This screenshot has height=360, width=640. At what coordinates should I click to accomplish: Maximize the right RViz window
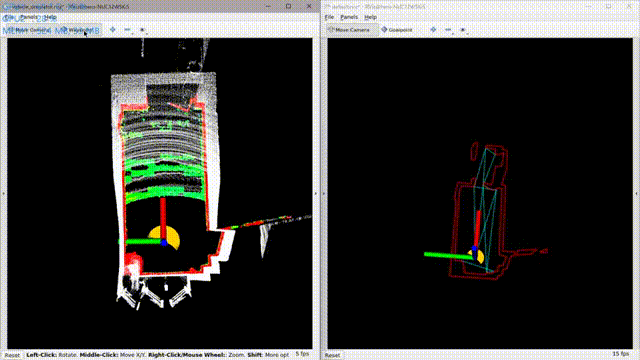click(609, 6)
